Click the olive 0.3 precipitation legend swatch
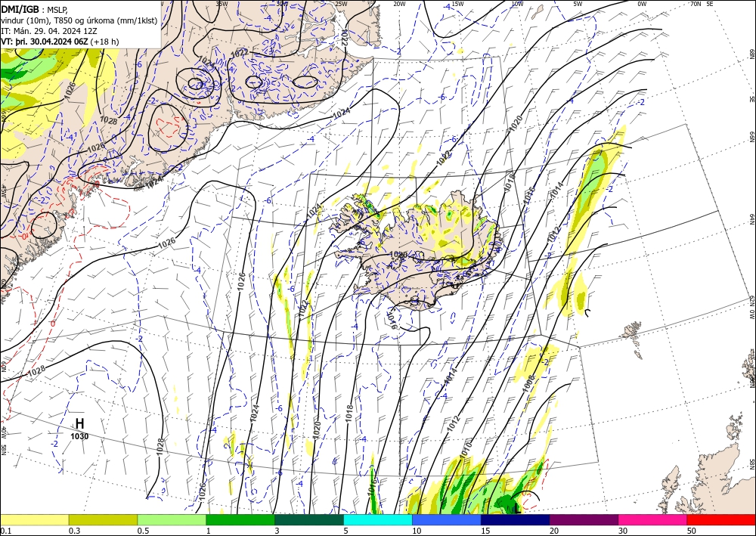This screenshot has height=536, width=756. 103,519
